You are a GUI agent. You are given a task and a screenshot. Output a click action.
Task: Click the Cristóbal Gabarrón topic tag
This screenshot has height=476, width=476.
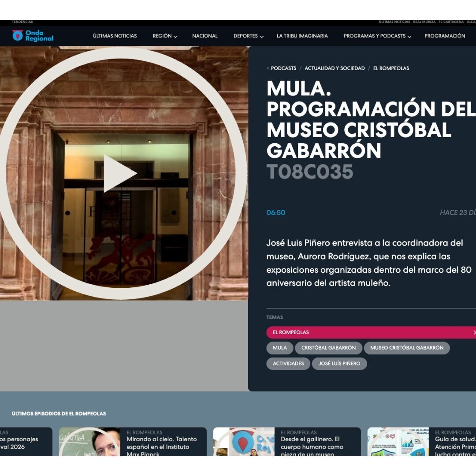point(328,348)
